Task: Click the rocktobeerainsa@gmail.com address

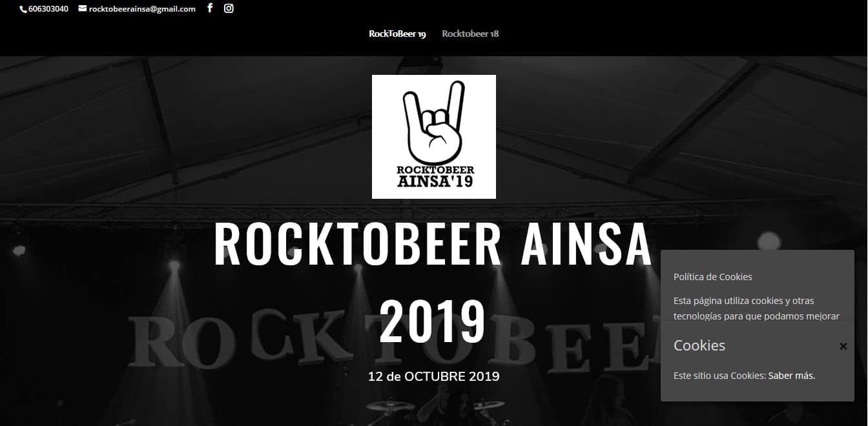Action: [x=142, y=9]
